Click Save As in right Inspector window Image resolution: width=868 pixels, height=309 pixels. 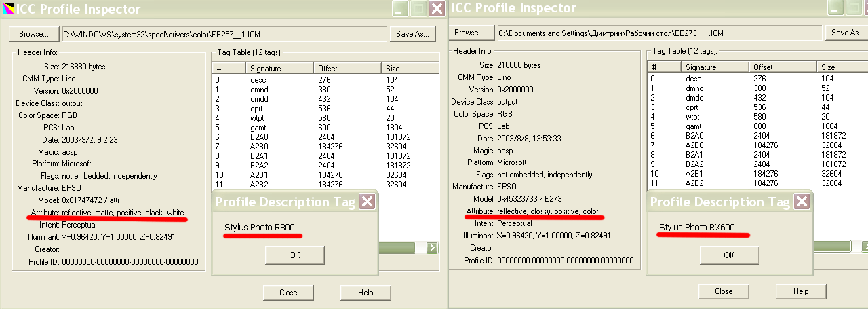click(847, 33)
